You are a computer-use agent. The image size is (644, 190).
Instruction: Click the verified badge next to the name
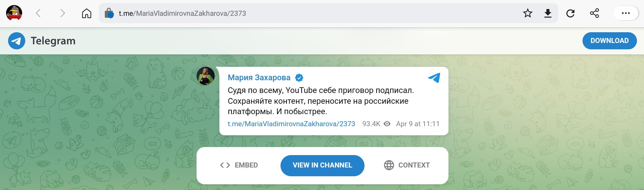[299, 78]
